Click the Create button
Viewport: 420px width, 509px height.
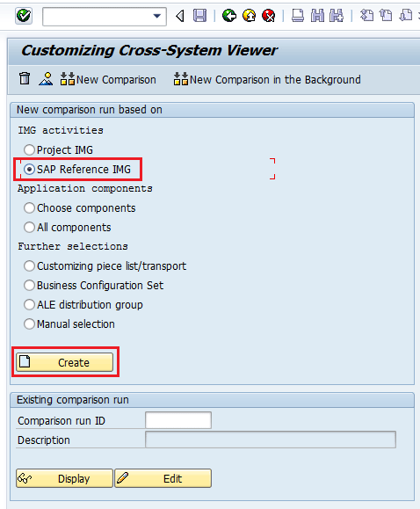point(65,362)
